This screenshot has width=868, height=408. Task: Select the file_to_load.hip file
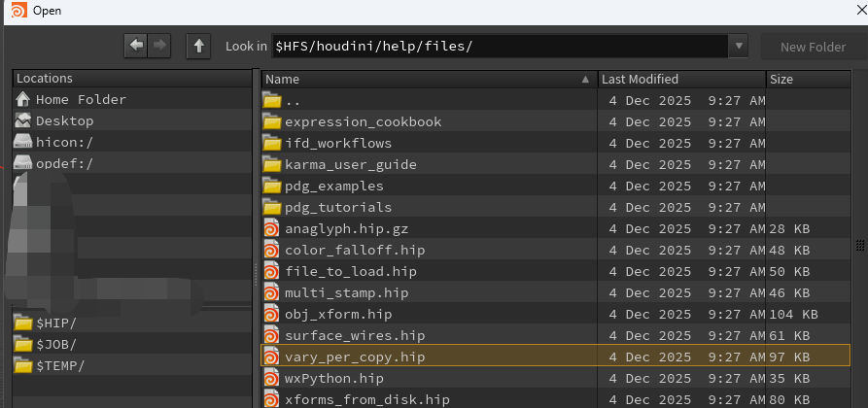tap(555, 272)
